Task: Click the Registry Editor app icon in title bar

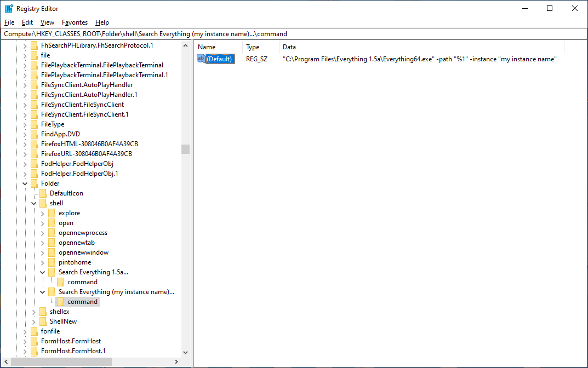Action: [9, 8]
